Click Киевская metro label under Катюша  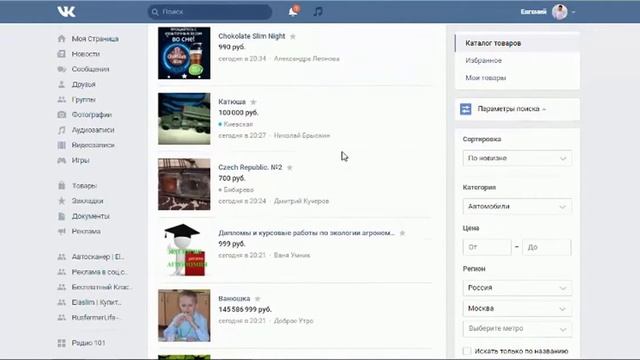click(x=238, y=124)
